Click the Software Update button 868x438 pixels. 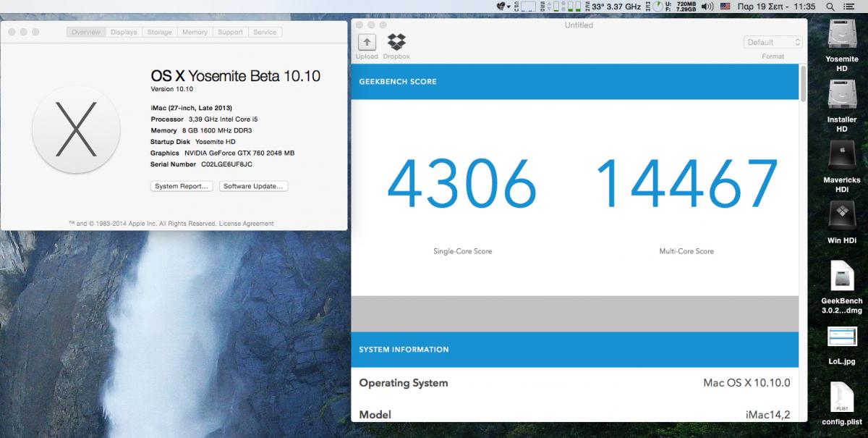pos(253,186)
